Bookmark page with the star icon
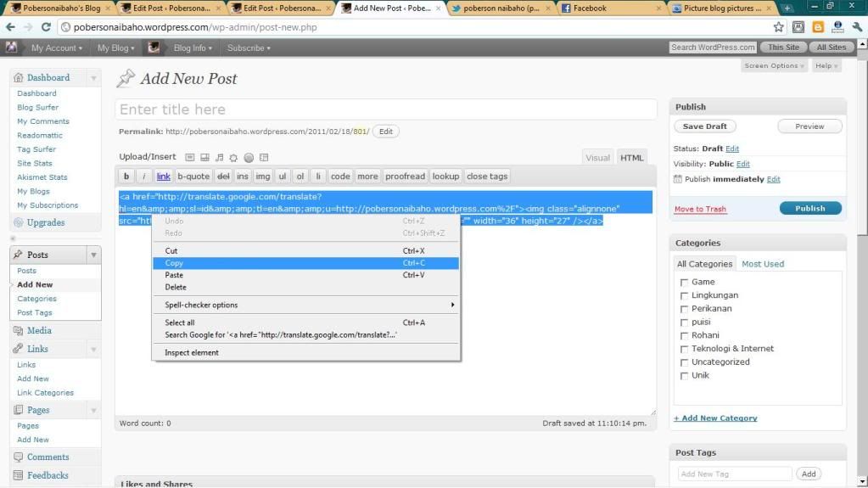Screen dimensions: 868x488 [779, 27]
